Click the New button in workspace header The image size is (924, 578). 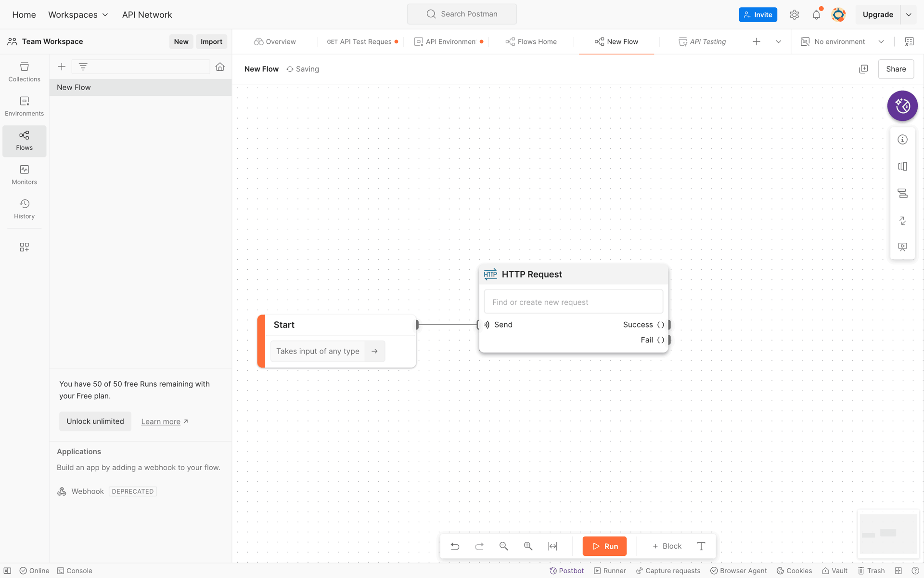tap(181, 41)
